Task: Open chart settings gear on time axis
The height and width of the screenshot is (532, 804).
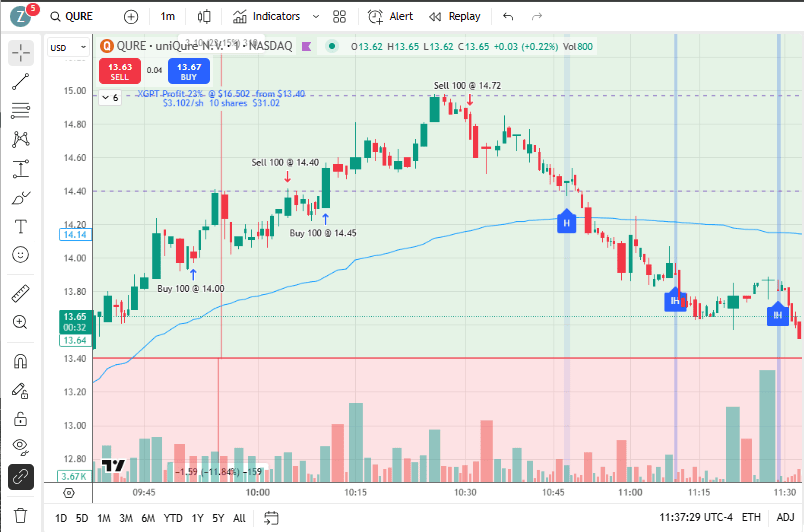Action: coord(69,493)
